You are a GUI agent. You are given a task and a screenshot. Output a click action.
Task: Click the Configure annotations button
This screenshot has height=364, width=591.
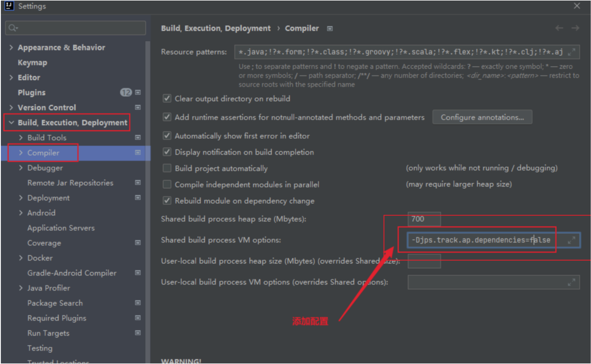pyautogui.click(x=482, y=117)
